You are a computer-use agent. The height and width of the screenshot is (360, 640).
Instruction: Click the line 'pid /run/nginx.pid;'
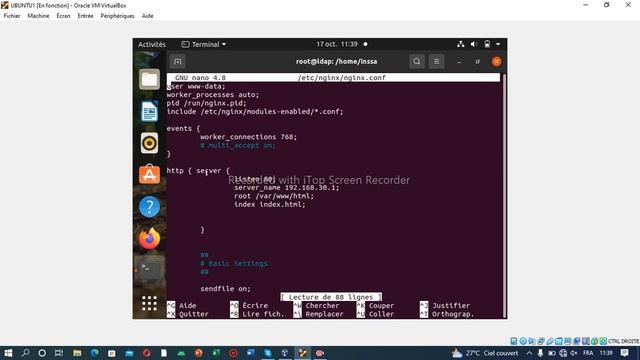coord(207,103)
